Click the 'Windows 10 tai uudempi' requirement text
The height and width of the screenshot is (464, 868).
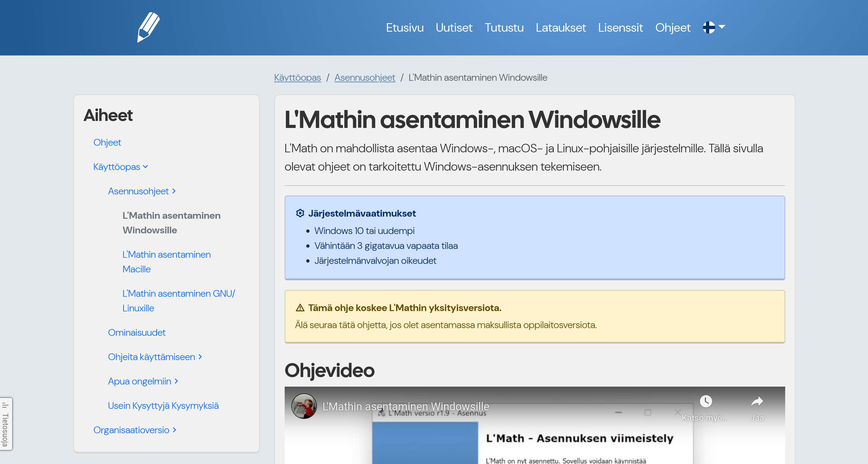(364, 231)
